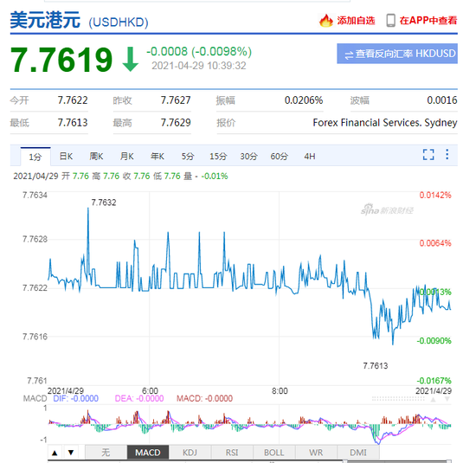Add USDHKD to watchlist via 添加自选

click(356, 21)
